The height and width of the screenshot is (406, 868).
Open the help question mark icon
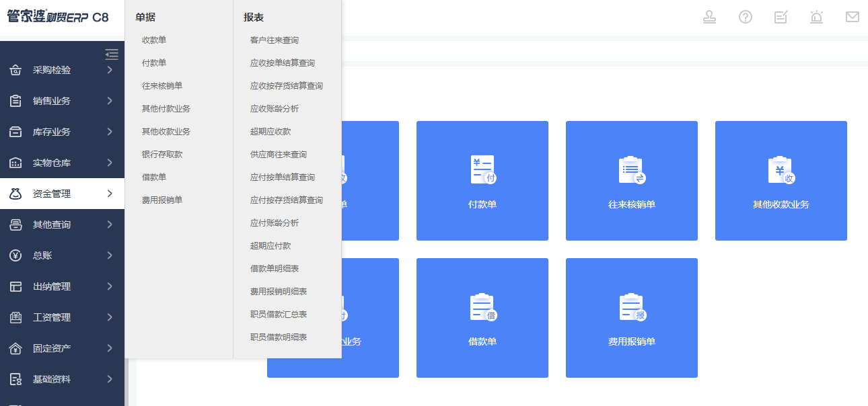(745, 17)
